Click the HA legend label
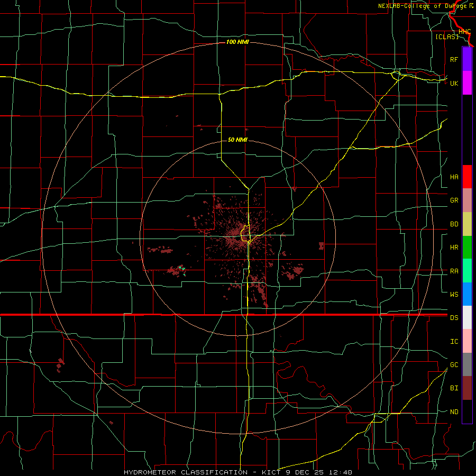Screen dimensions: 476x476 pos(454,177)
